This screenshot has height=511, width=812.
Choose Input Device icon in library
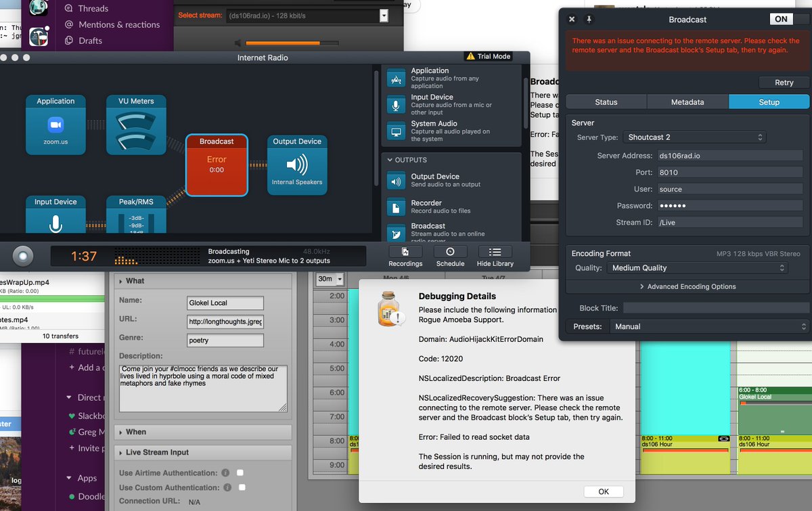[396, 105]
